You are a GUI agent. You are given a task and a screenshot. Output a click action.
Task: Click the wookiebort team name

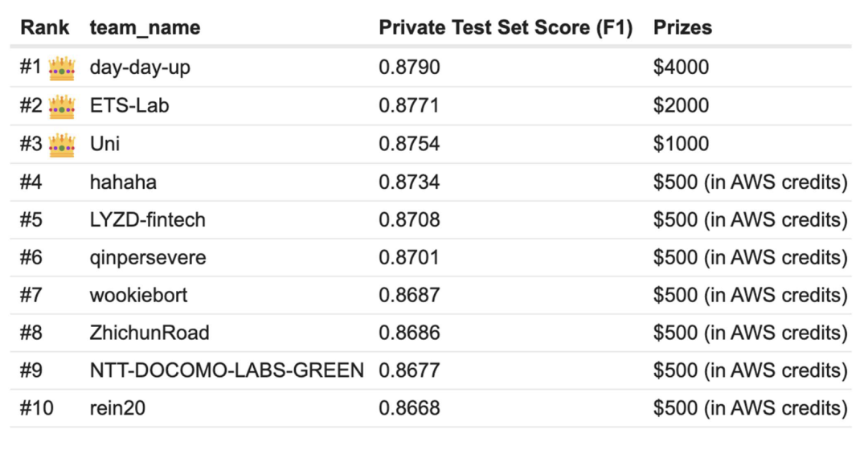coord(138,296)
